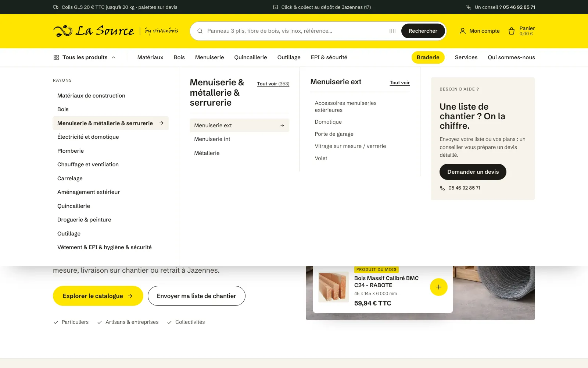
Task: Open the Quincaillerie top nav item
Action: click(251, 57)
